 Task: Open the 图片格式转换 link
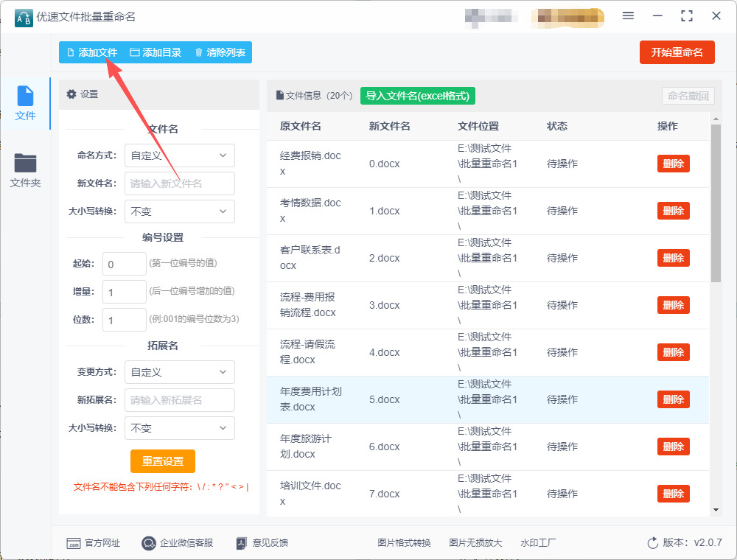pos(404,543)
